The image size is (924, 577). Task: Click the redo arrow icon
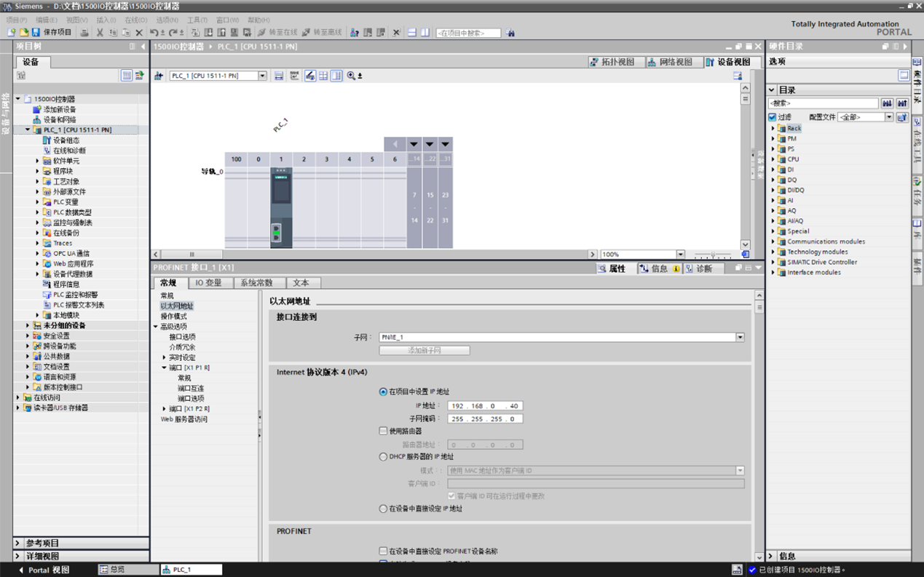pyautogui.click(x=173, y=33)
